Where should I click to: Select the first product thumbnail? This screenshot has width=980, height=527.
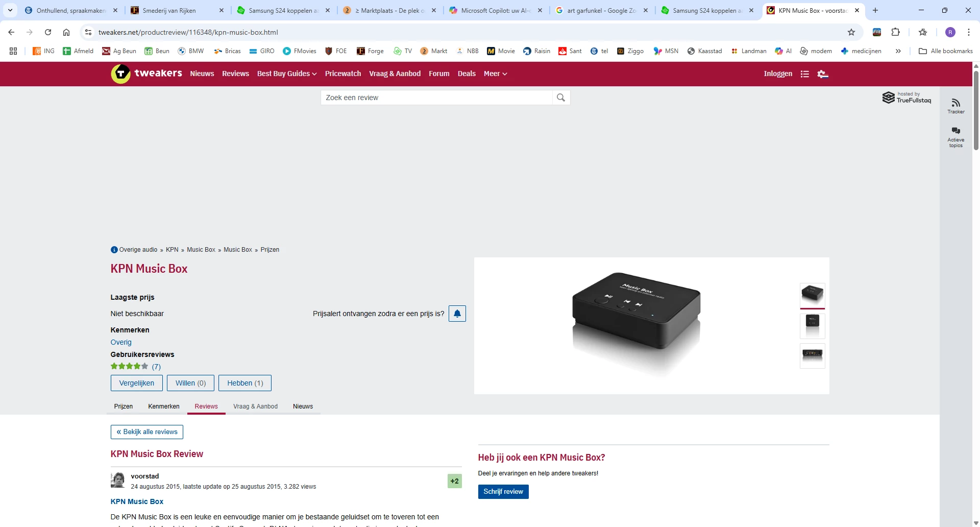click(x=813, y=296)
